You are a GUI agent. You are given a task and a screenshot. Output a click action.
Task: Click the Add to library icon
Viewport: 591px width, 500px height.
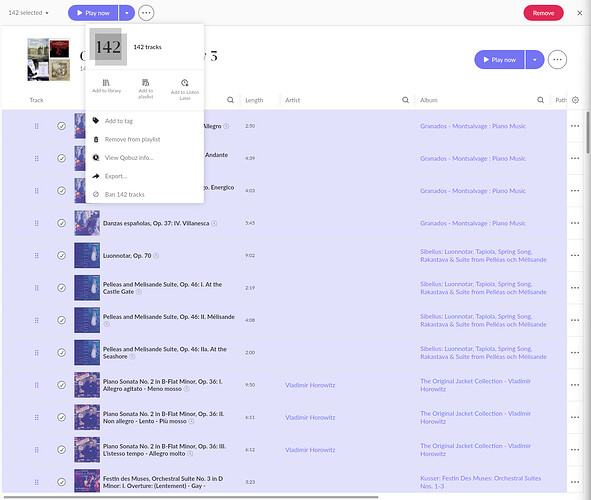pos(106,86)
